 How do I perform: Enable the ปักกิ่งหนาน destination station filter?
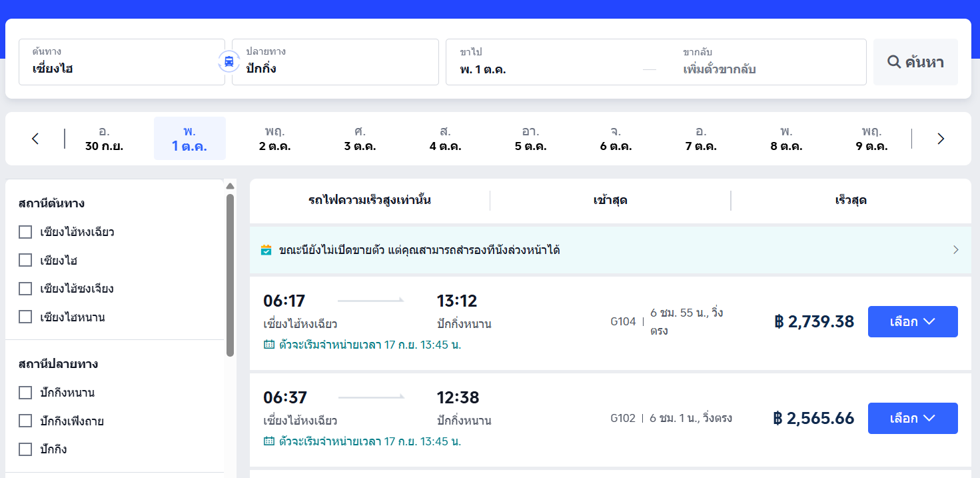tap(25, 393)
